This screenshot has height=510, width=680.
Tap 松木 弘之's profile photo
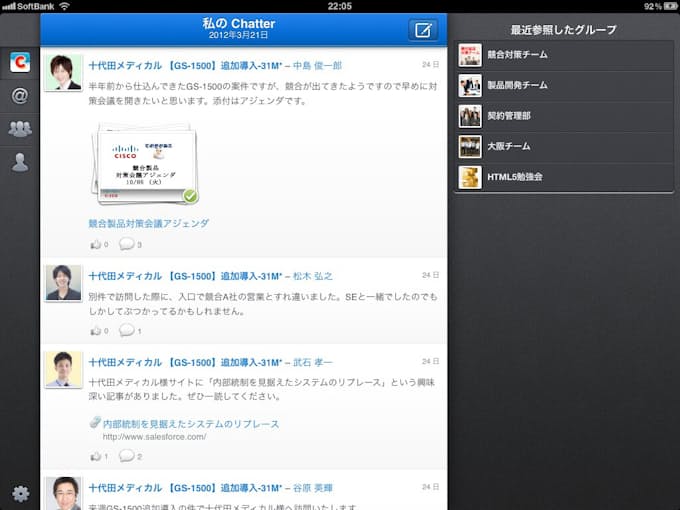point(63,283)
